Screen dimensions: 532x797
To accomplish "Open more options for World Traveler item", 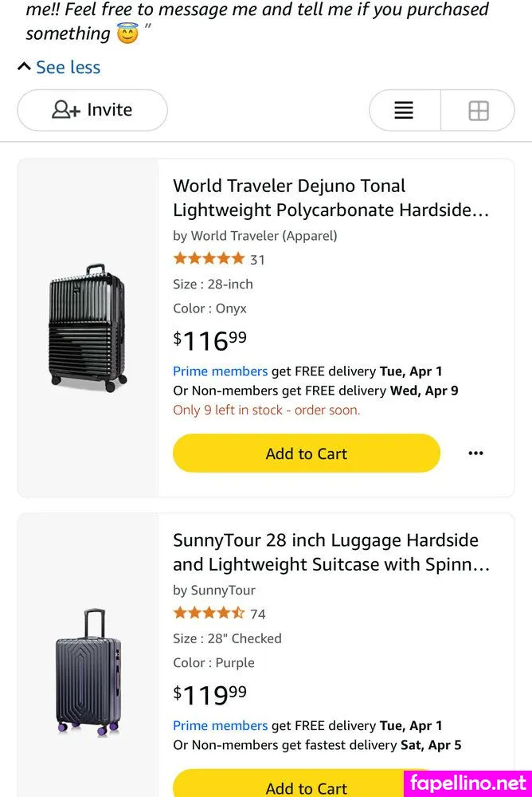I will [475, 453].
